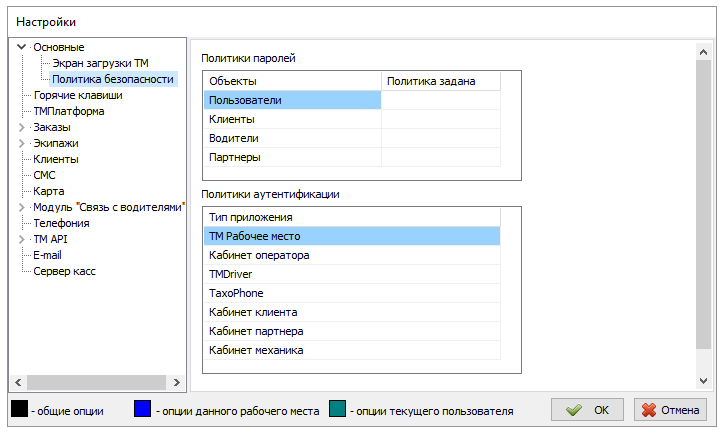Select Клиенты row in password policies

[x=231, y=119]
